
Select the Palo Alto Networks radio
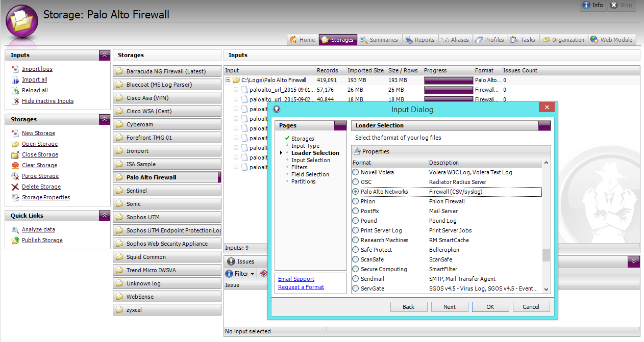click(356, 192)
